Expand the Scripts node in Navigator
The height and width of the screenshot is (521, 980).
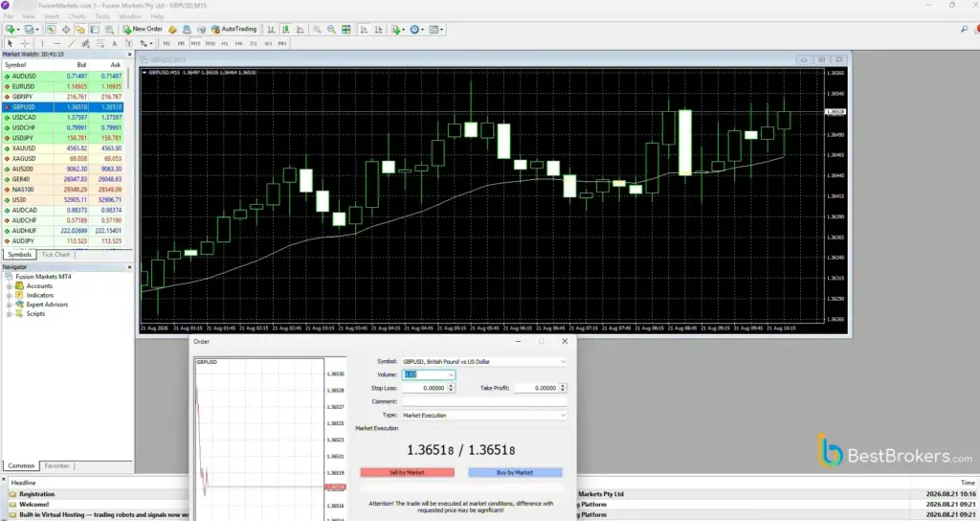click(10, 314)
